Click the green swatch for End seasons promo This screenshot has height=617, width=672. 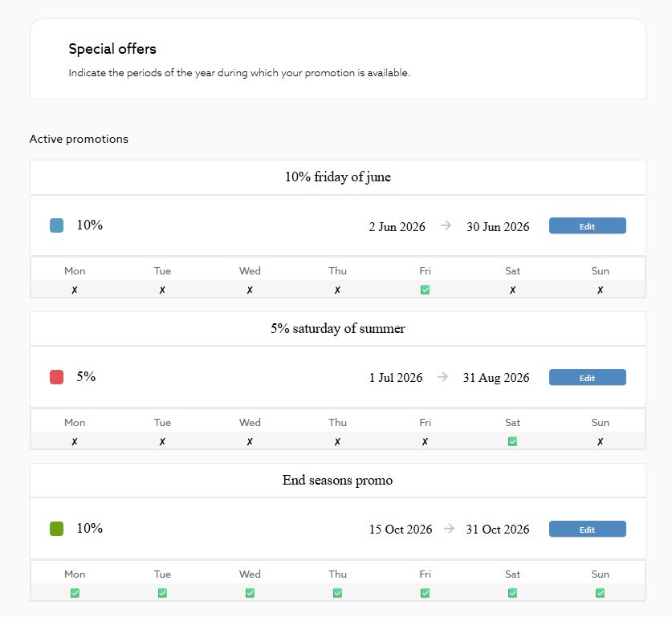(56, 529)
